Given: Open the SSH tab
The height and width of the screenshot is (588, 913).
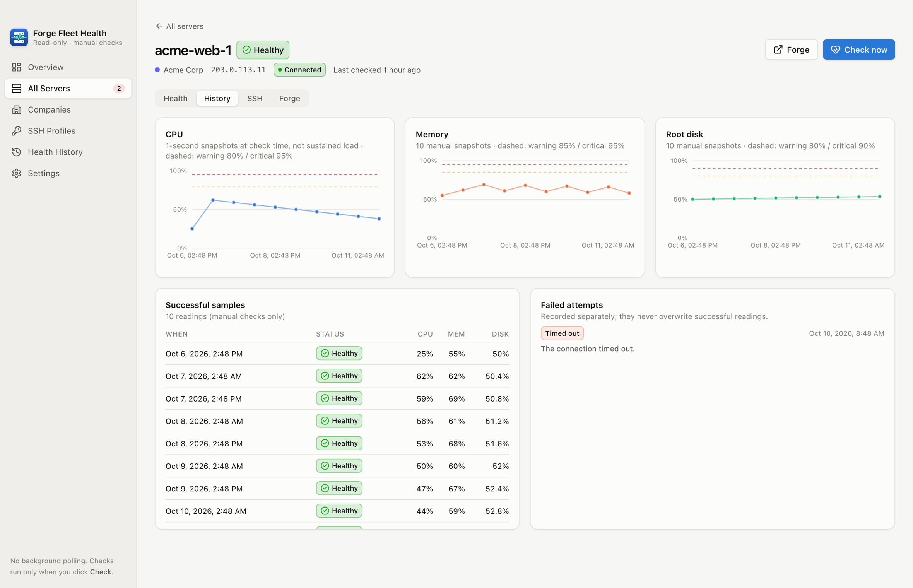Looking at the screenshot, I should pyautogui.click(x=255, y=99).
